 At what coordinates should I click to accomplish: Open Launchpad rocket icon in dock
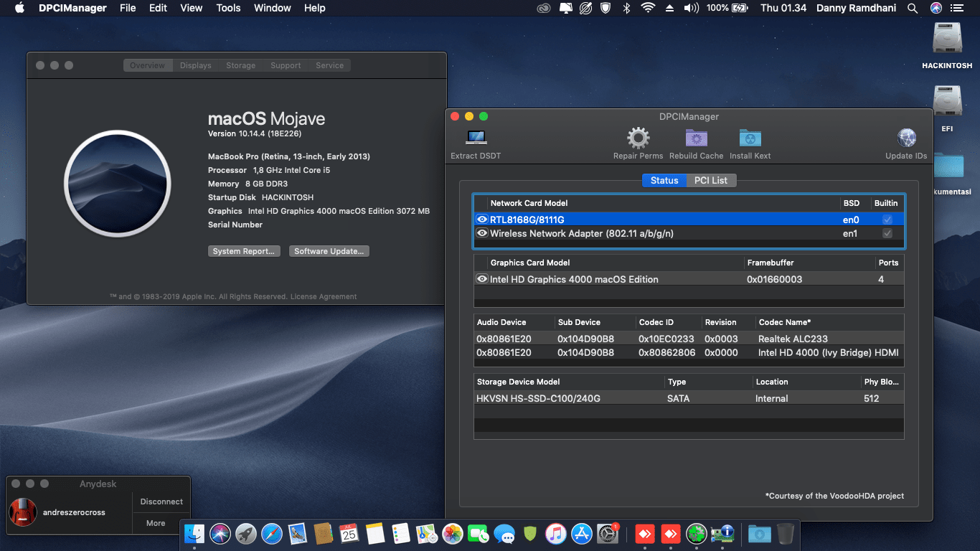(x=246, y=533)
